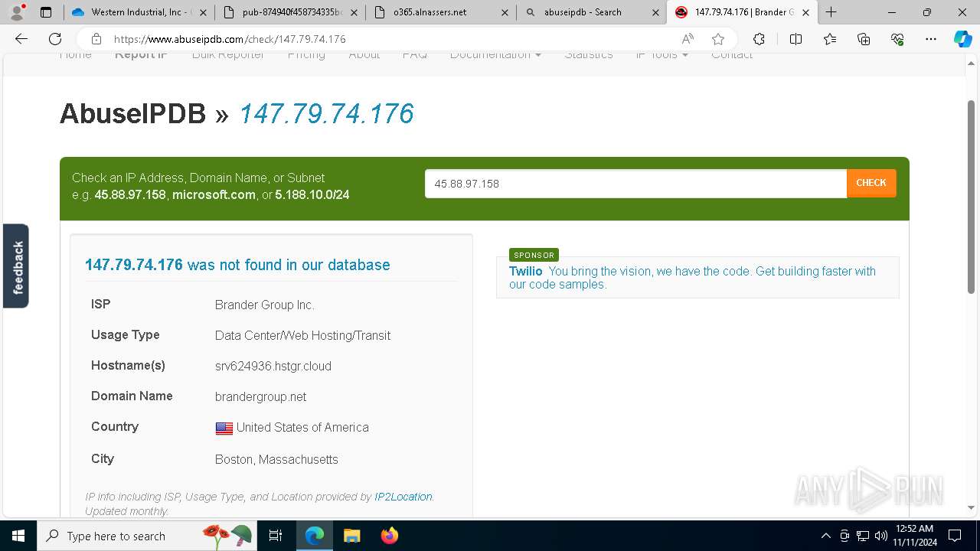Show hidden system tray icons
This screenshot has width=980, height=551.
click(825, 536)
